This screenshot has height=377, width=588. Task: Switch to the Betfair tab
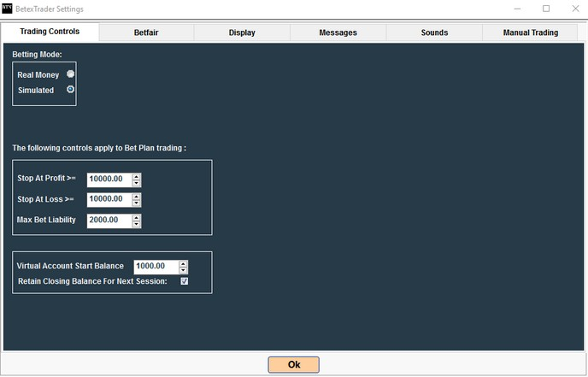point(146,32)
